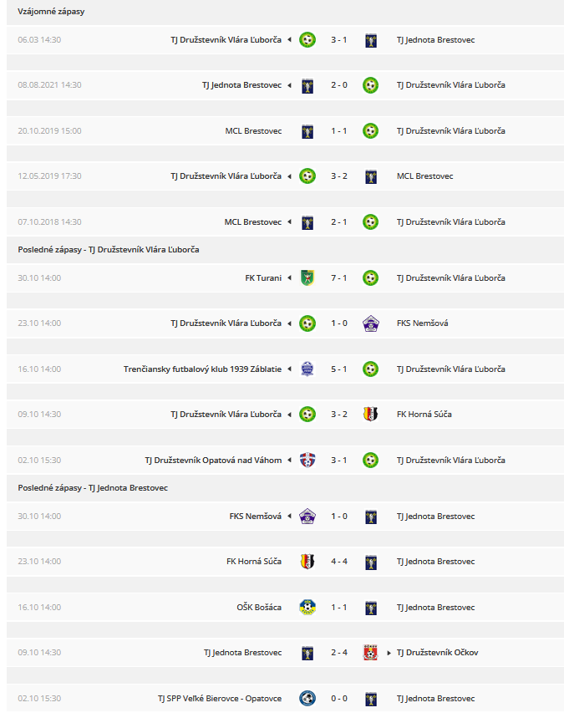Open the 7 - 1 score of the Turani match
This screenshot has height=728, width=564.
click(339, 278)
